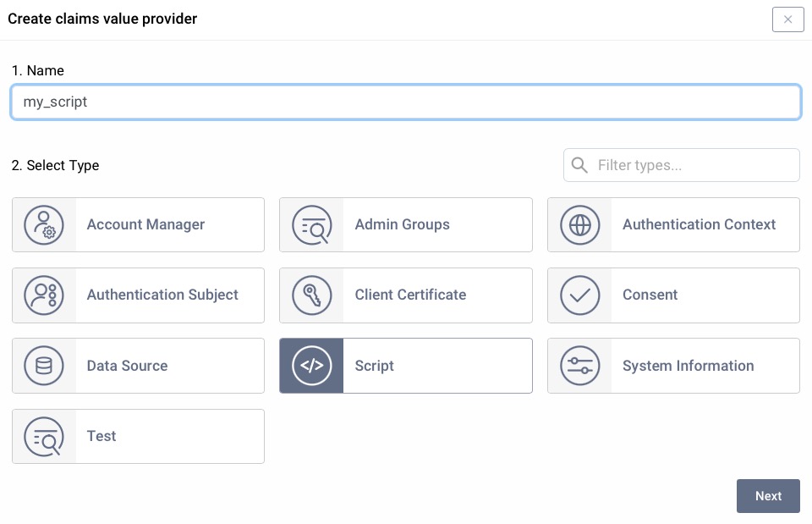Click the Test provider search icon
812x524 pixels.
pos(44,436)
